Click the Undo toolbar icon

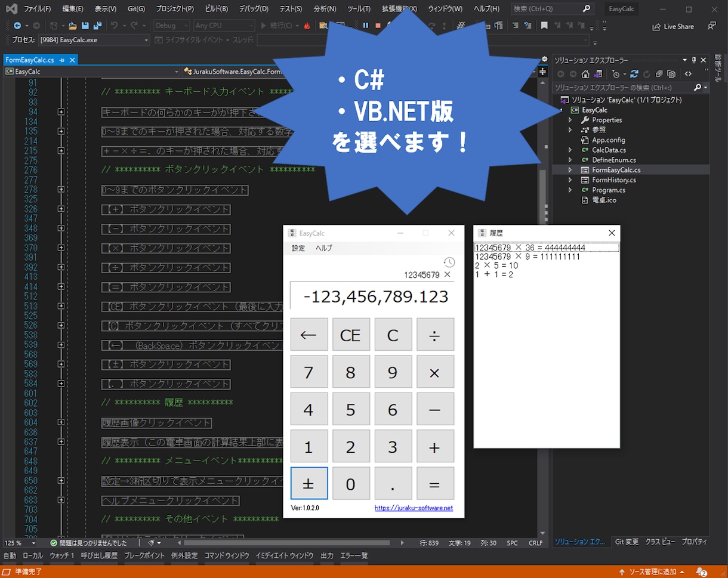[x=114, y=26]
